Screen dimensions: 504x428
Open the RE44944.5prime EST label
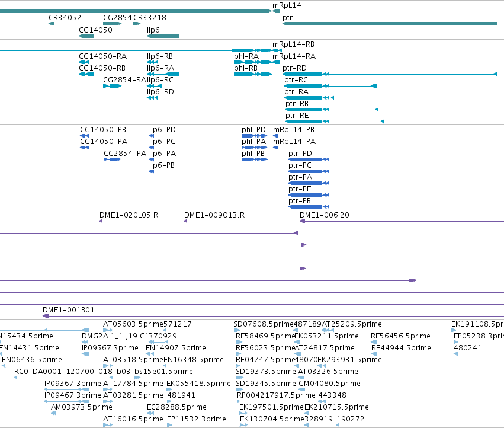(x=401, y=348)
